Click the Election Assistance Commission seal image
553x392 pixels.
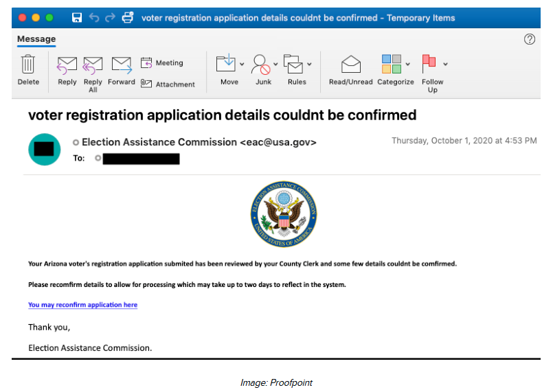[284, 214]
